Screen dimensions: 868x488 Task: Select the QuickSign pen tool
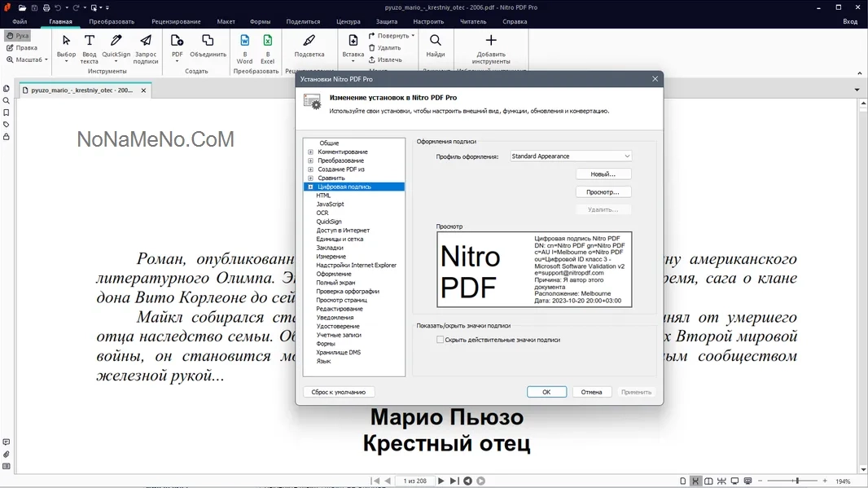pyautogui.click(x=116, y=41)
